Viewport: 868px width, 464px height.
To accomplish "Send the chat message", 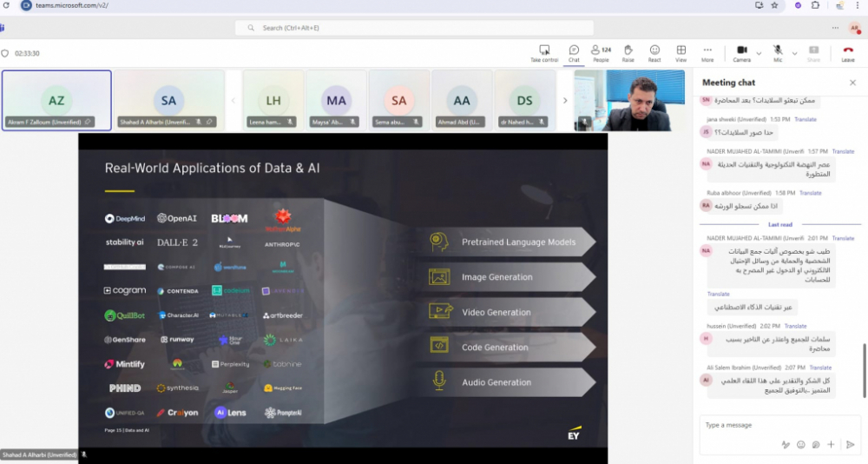I will tap(850, 444).
